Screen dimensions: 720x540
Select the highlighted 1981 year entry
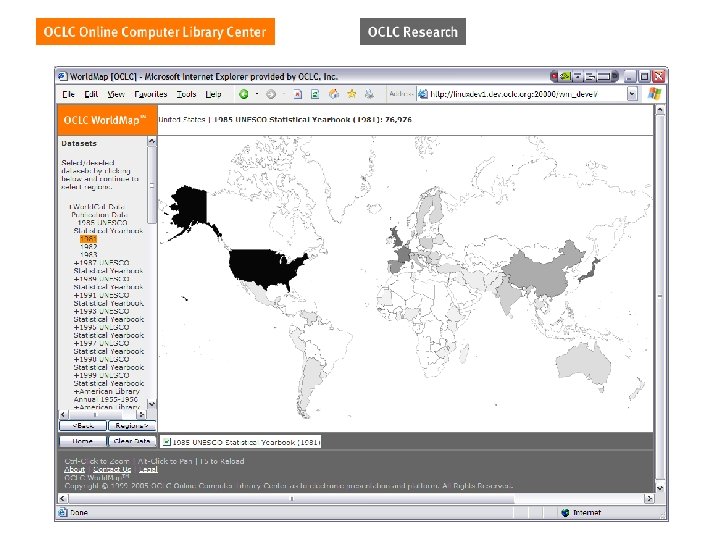[x=88, y=239]
